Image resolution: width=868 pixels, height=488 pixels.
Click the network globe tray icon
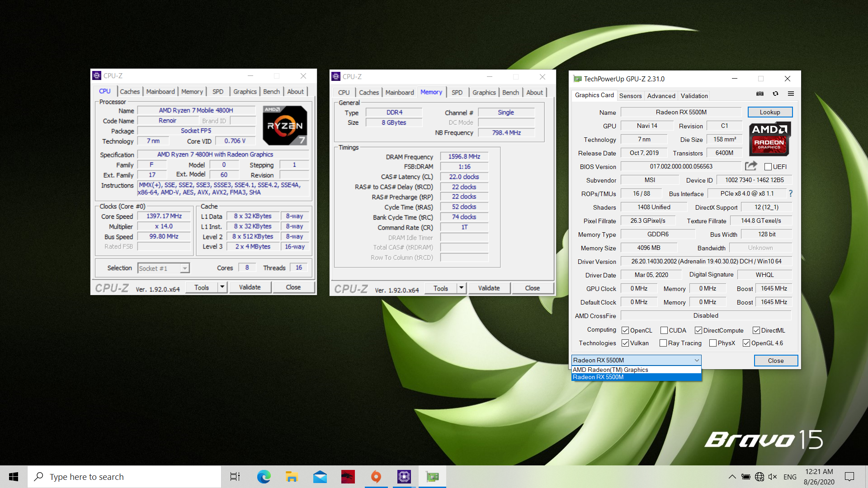pos(759,477)
